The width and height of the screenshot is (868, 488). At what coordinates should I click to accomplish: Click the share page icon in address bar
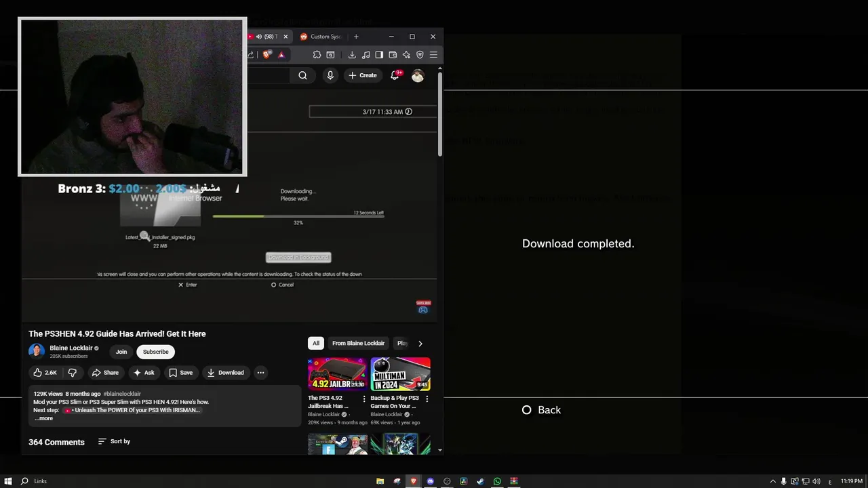[250, 55]
